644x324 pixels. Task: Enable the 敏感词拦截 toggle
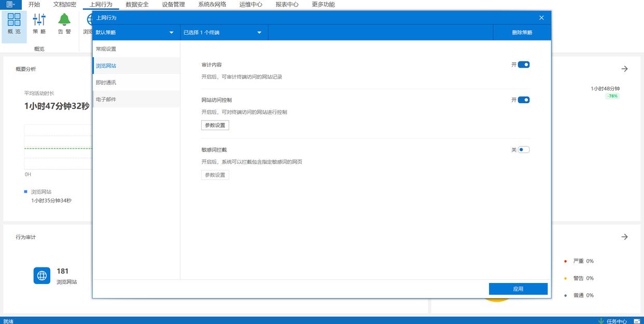[x=524, y=150]
